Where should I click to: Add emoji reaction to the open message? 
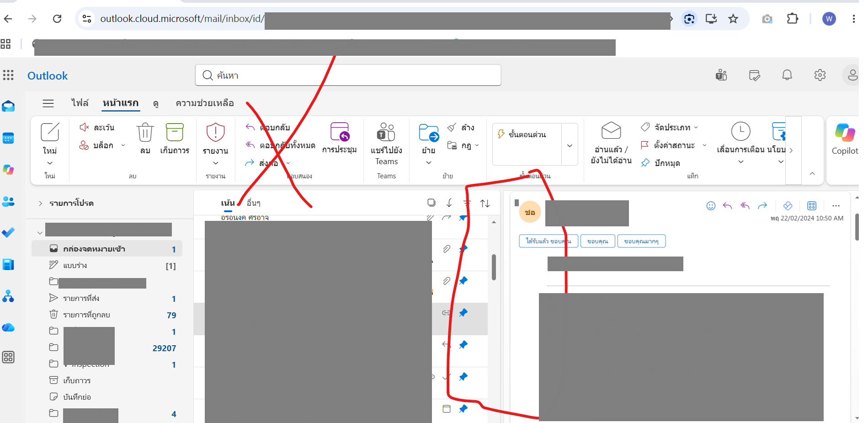click(711, 206)
